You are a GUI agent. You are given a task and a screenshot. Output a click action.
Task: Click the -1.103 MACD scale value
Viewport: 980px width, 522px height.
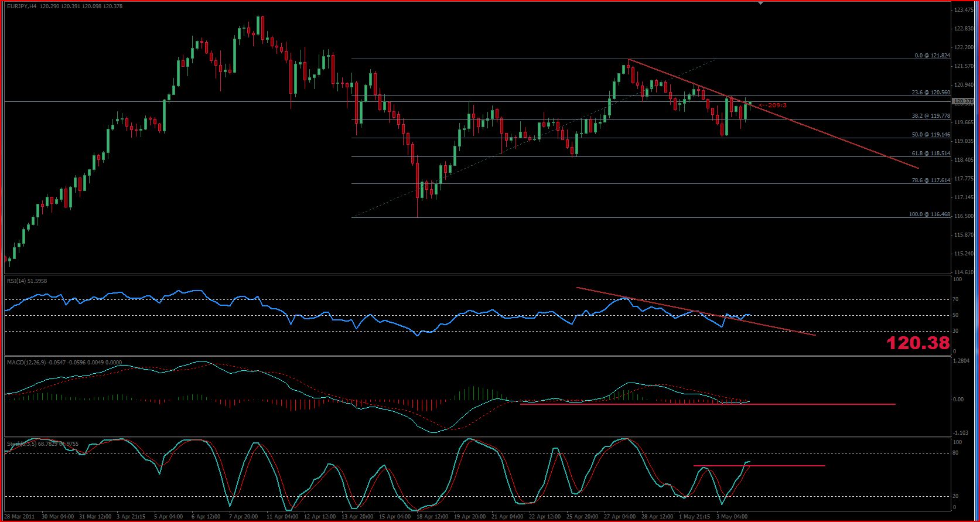pos(961,432)
